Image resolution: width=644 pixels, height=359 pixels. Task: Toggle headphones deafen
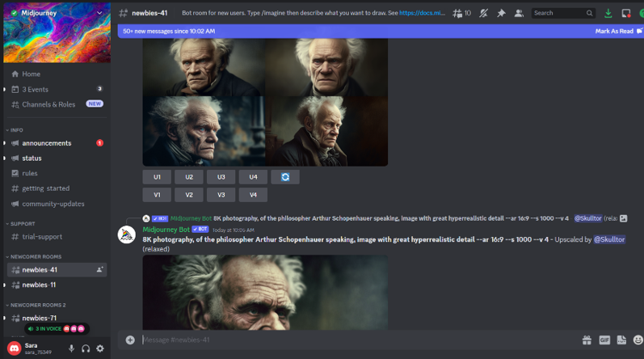click(86, 348)
